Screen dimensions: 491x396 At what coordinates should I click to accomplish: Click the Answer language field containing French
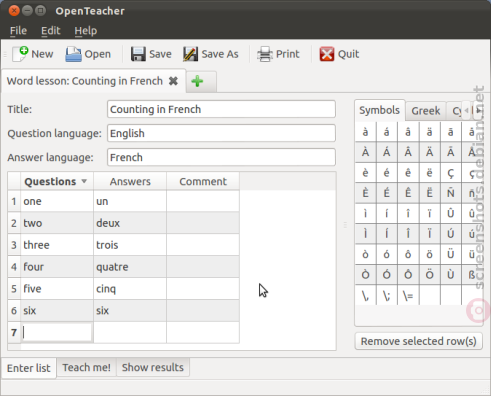(x=221, y=157)
